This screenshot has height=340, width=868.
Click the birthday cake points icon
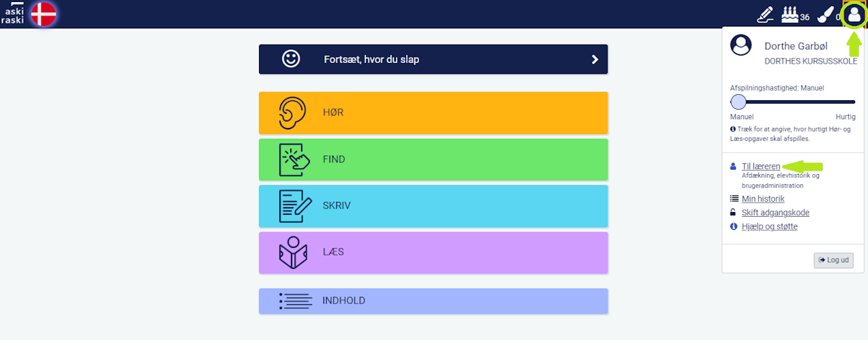pyautogui.click(x=789, y=14)
